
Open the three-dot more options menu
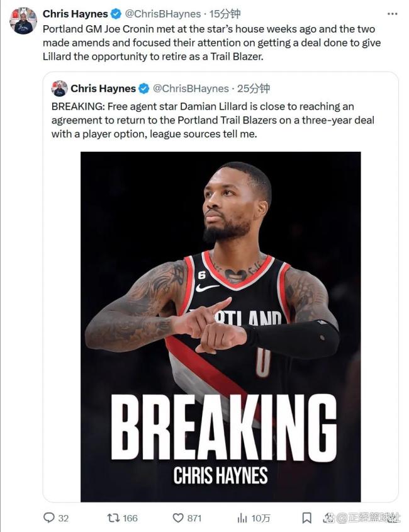point(392,14)
